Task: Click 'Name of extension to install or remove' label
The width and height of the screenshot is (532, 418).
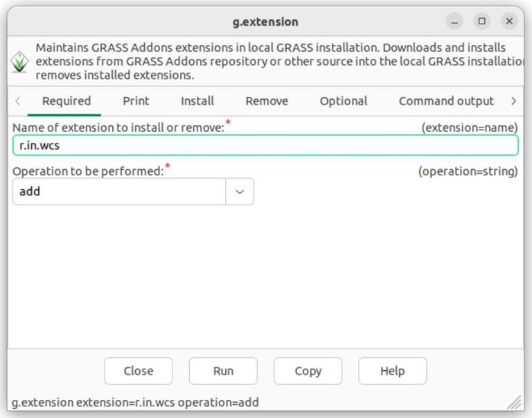Action: pyautogui.click(x=118, y=128)
